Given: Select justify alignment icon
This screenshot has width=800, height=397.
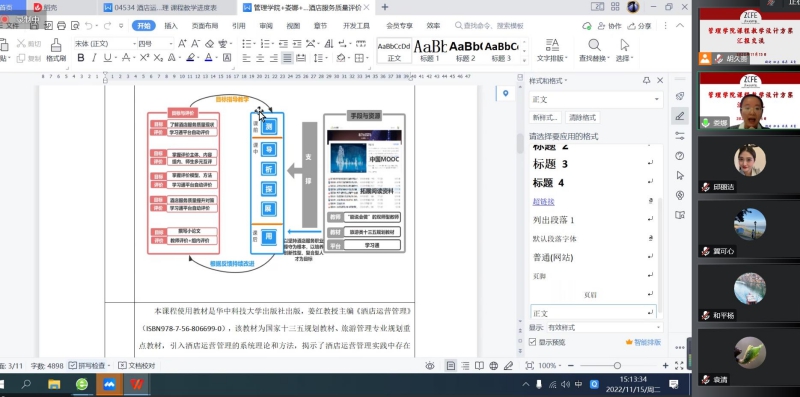Looking at the screenshot, I should (x=287, y=58).
